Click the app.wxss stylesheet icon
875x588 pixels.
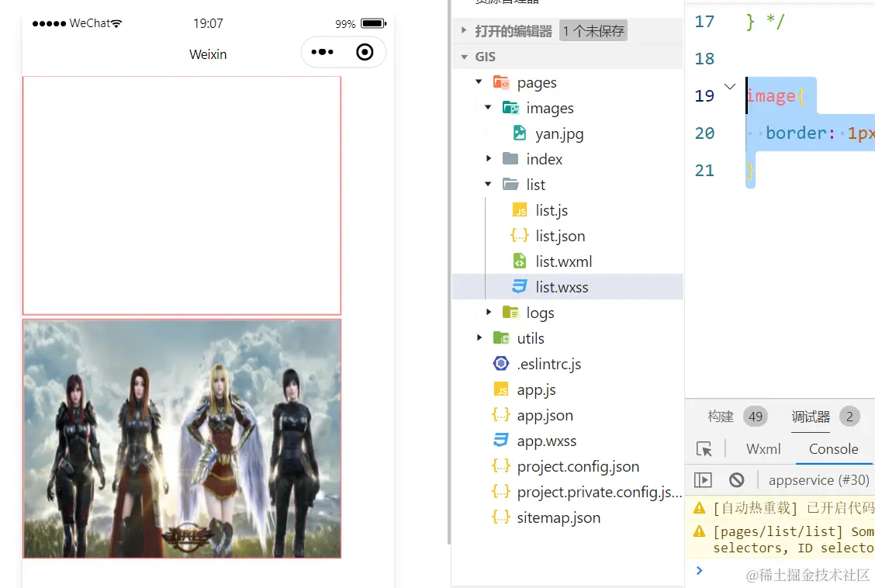click(501, 440)
